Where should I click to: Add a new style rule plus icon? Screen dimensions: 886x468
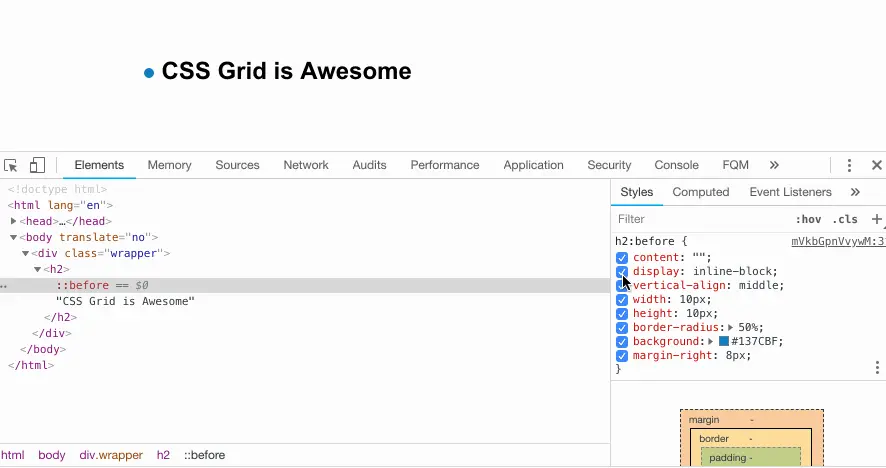coord(876,219)
